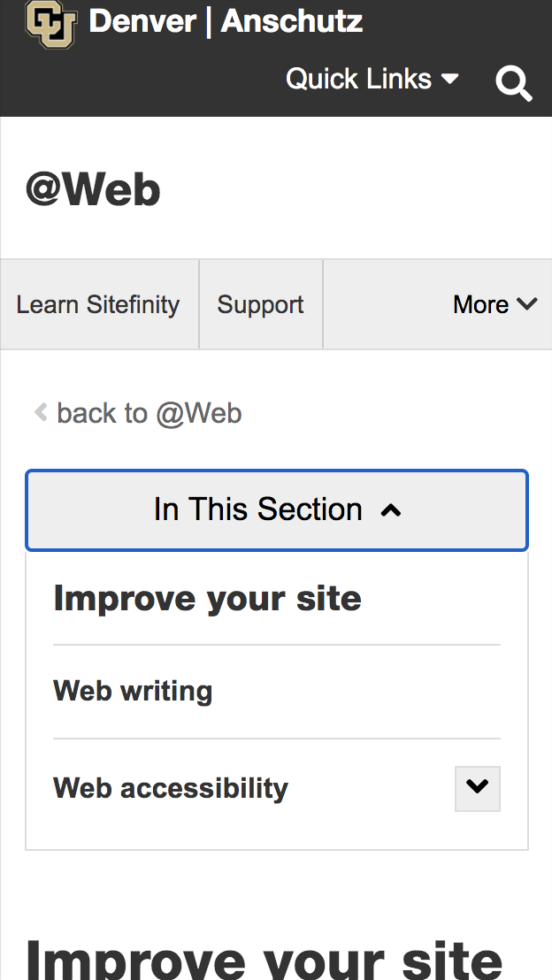
Task: Click the left chevron beside back to @Web
Action: click(x=40, y=412)
